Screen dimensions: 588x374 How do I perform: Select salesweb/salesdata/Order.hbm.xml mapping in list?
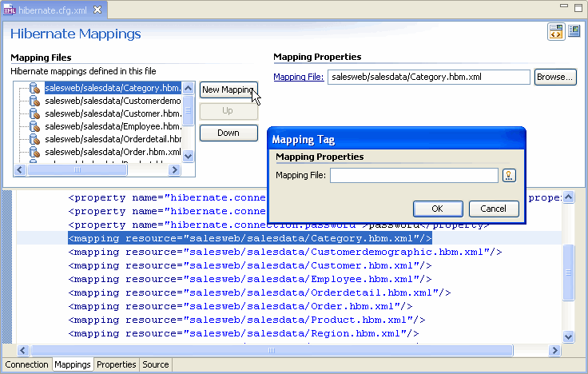pyautogui.click(x=113, y=152)
